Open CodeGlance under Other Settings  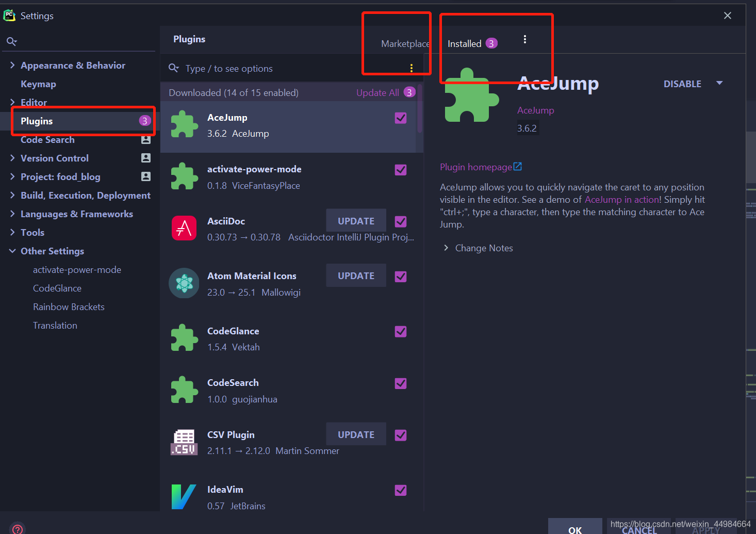(57, 288)
